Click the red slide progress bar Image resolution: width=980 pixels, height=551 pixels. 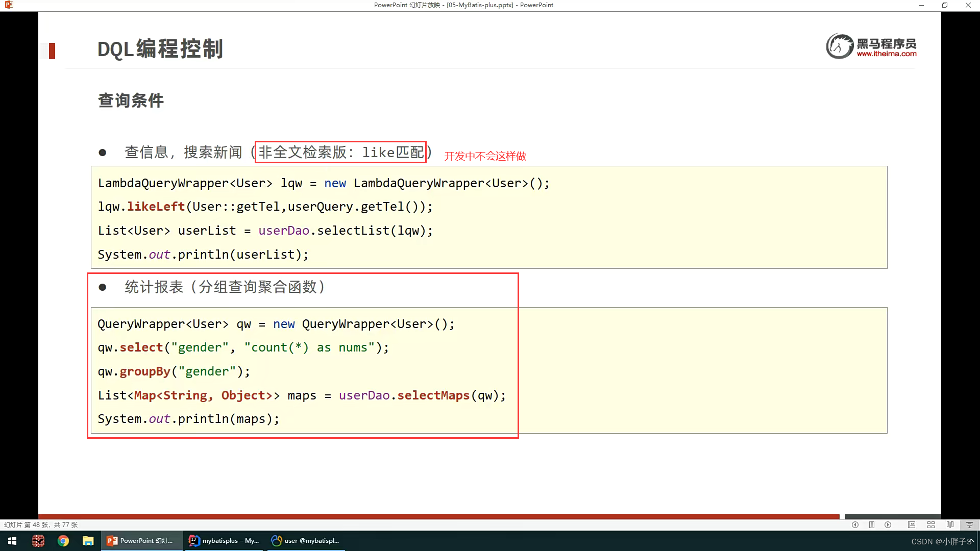[x=439, y=517]
